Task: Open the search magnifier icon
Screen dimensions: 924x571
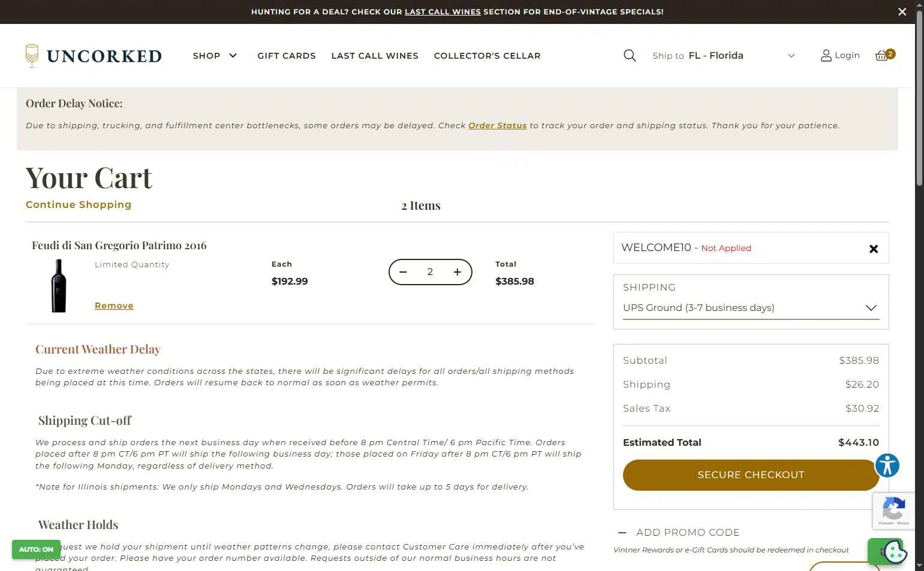Action: (x=630, y=56)
